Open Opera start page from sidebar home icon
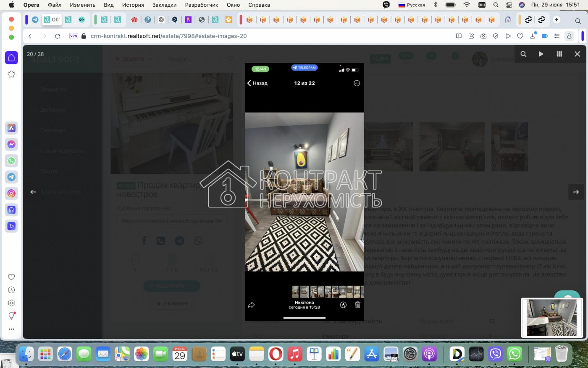This screenshot has width=588, height=368. tap(11, 58)
